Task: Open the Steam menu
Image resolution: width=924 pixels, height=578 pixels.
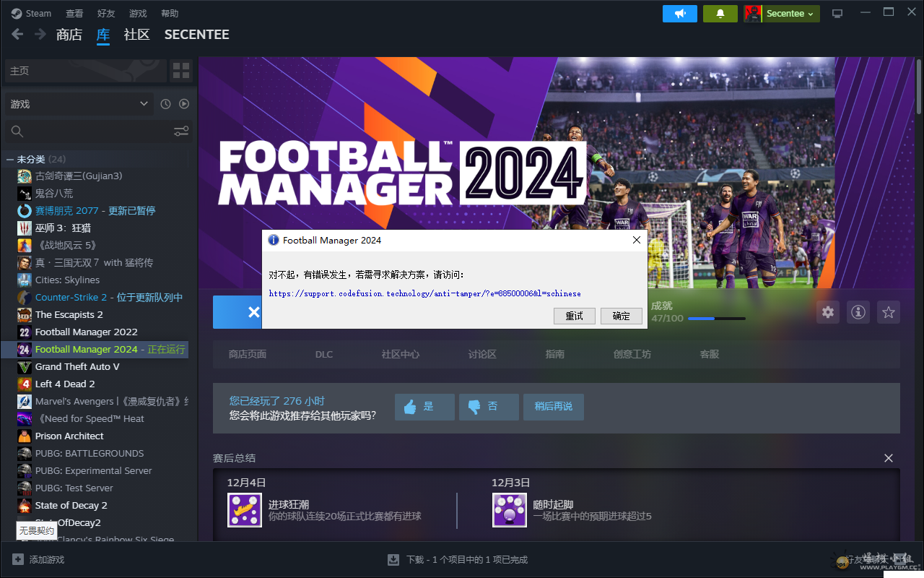Action: 32,13
